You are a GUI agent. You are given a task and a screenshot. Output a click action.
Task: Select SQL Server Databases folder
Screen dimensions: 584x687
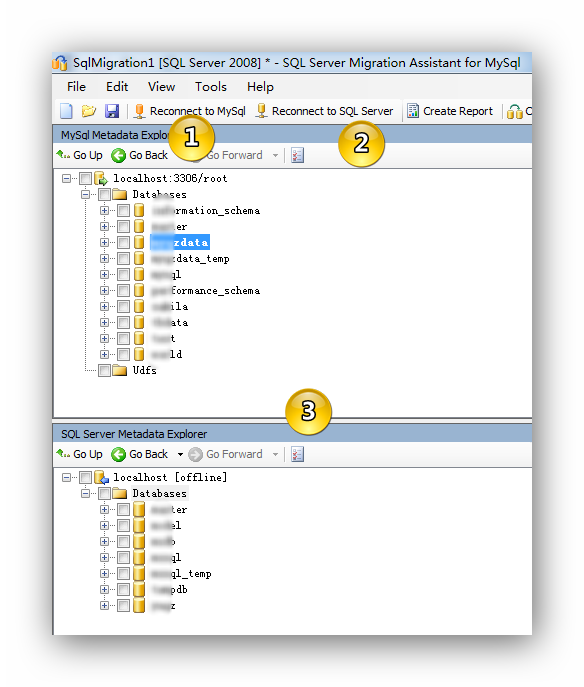[159, 493]
